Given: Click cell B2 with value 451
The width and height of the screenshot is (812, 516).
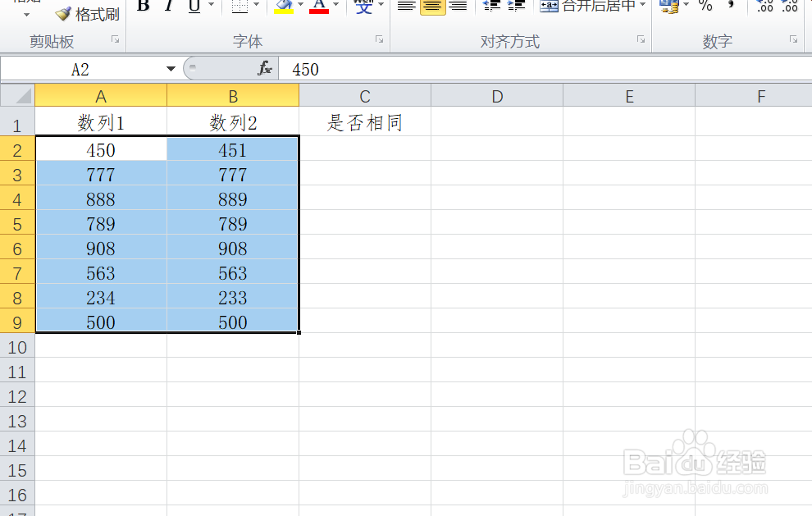Looking at the screenshot, I should (233, 150).
